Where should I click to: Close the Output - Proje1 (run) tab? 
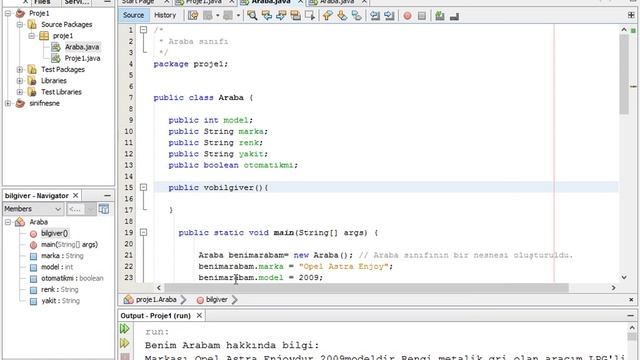pos(199,316)
